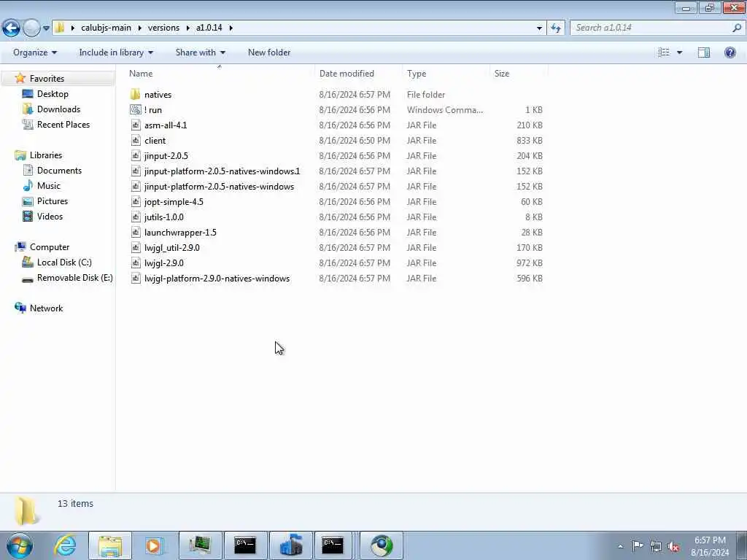Open the Chromium-style browser taskbar icon

[x=381, y=545]
